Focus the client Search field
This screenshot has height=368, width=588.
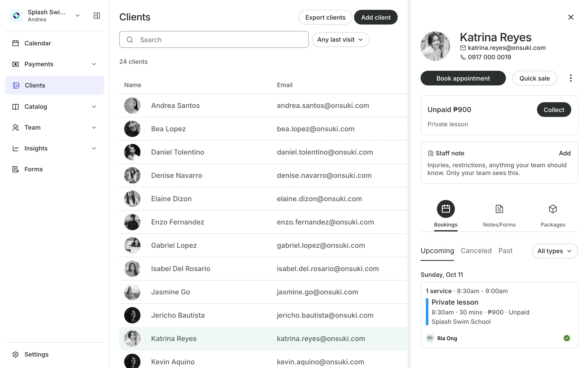pos(214,40)
